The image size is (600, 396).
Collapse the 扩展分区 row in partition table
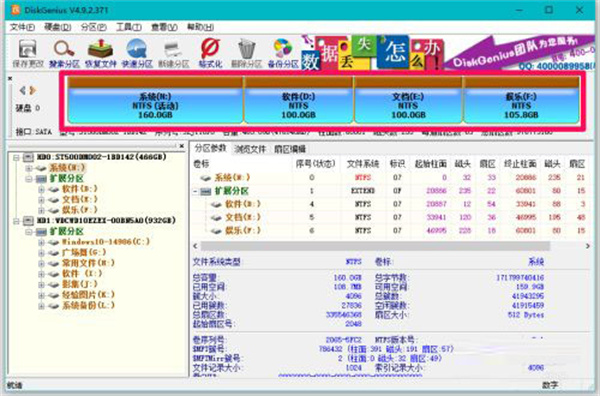[x=196, y=191]
